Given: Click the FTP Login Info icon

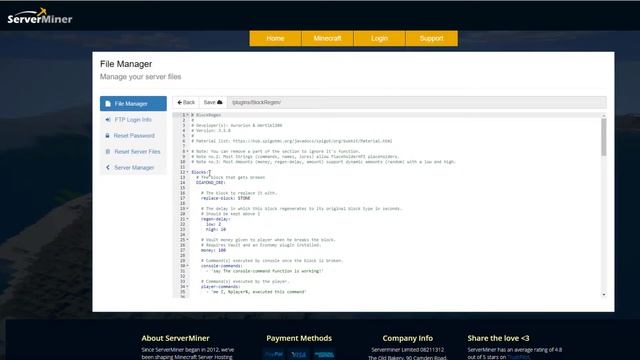Looking at the screenshot, I should coord(108,120).
